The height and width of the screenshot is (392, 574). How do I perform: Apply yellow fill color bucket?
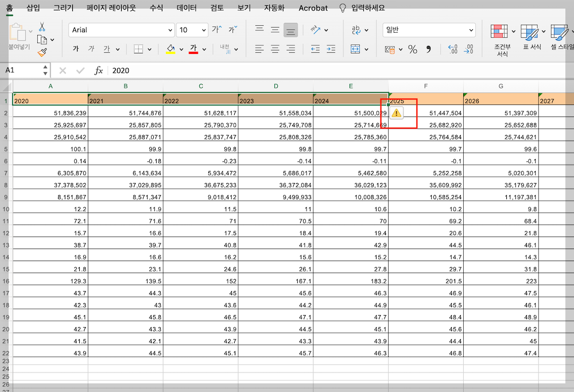point(170,49)
